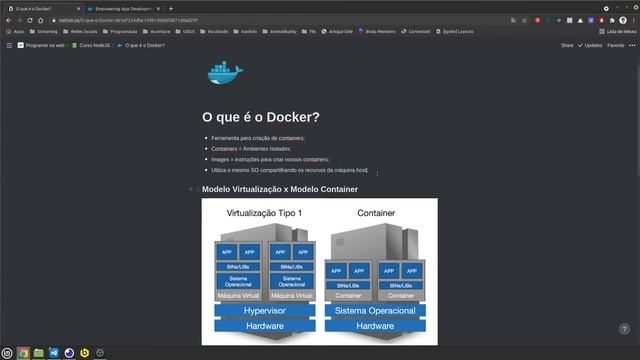
Task: Open the virtualization versus container diagram image
Action: pos(319,271)
